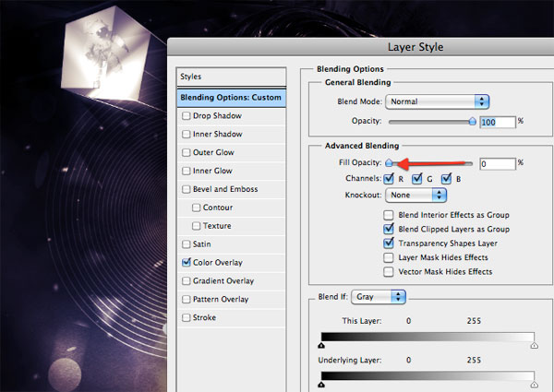Open the Texture settings label
The image size is (554, 392).
217,226
